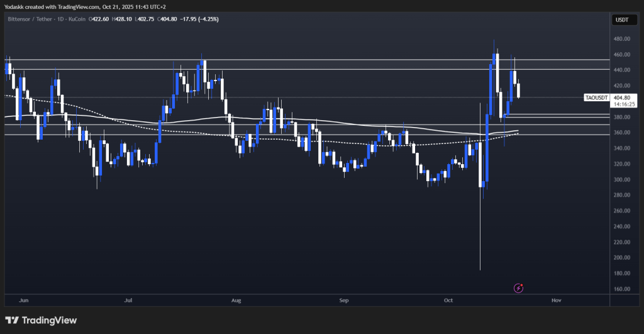Click the -17.95 (-4.25%) change value

pos(199,19)
